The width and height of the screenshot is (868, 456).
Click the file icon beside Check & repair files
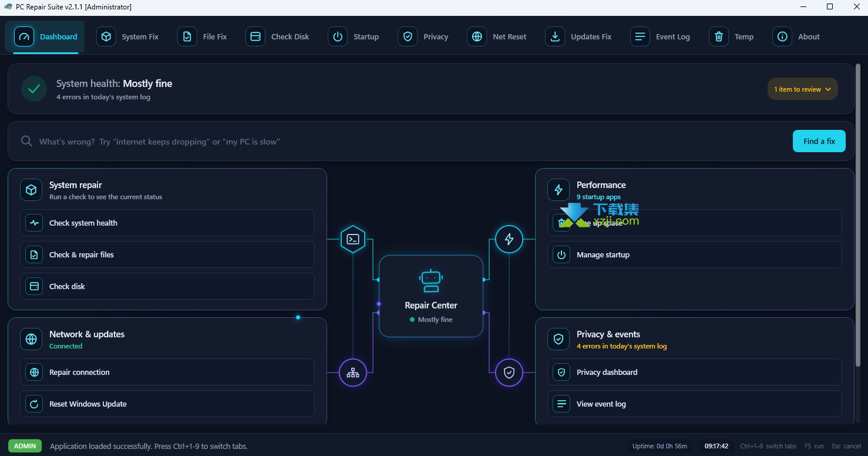point(34,254)
